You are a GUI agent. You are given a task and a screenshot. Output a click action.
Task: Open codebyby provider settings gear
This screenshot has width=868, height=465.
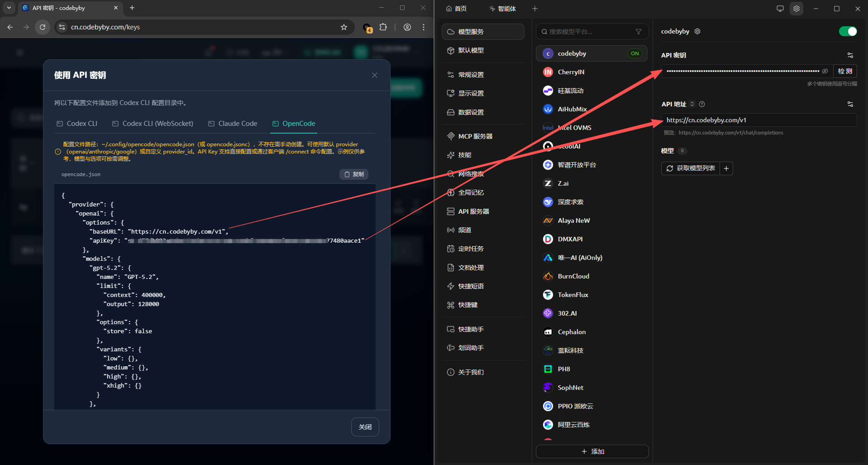[697, 31]
